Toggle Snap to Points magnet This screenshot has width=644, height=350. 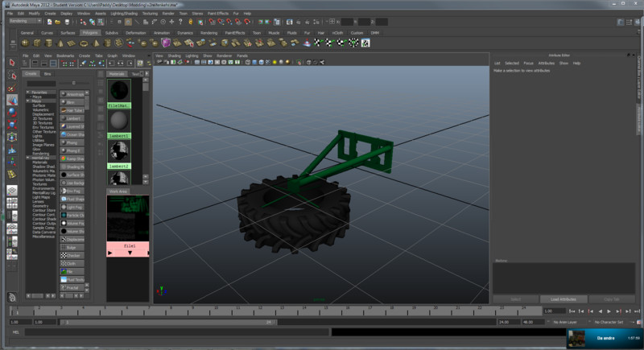coord(229,22)
